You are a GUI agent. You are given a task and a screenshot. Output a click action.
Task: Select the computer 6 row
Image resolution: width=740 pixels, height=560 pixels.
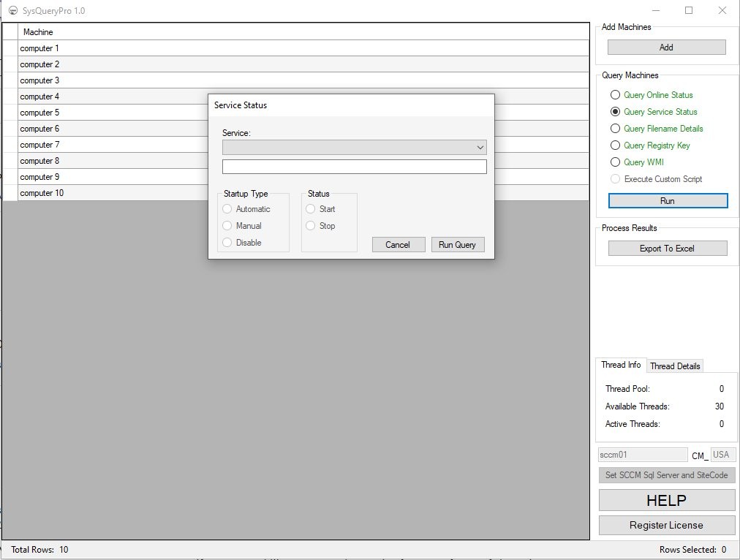click(113, 129)
